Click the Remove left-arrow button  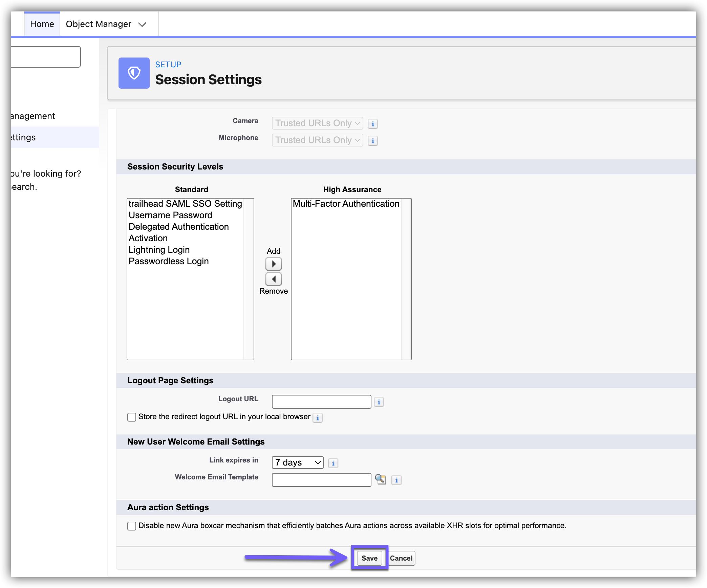coord(273,279)
